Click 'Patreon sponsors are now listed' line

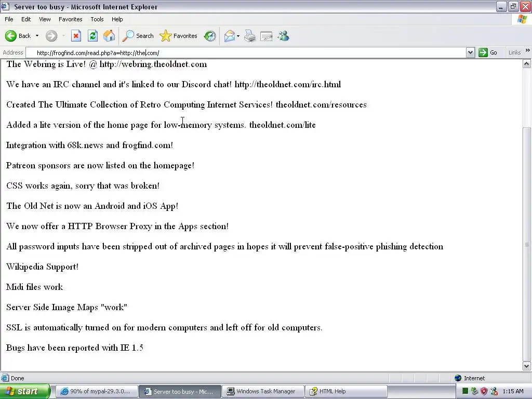[x=100, y=165]
